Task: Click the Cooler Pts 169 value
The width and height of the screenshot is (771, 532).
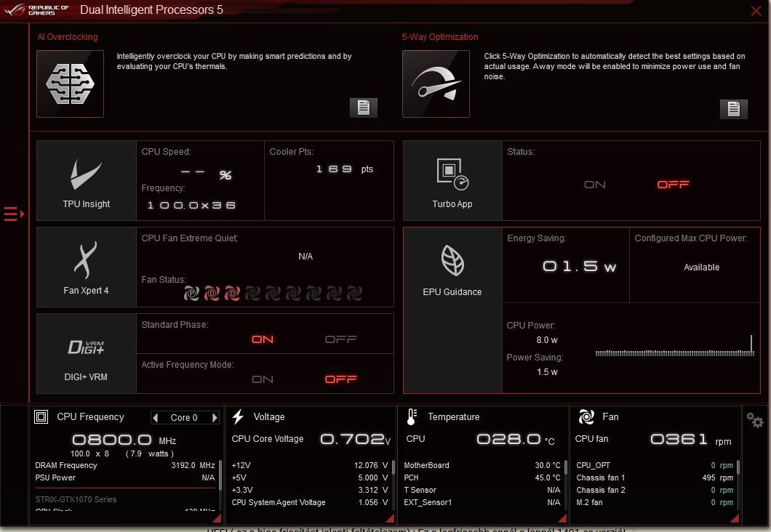Action: point(334,169)
